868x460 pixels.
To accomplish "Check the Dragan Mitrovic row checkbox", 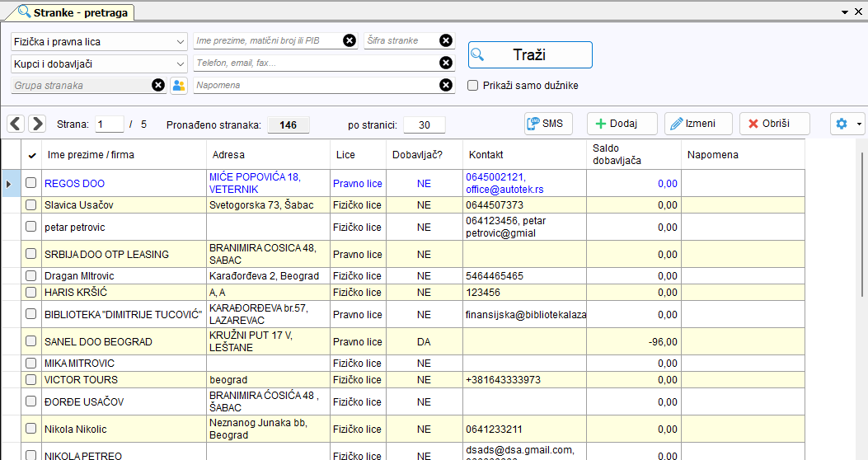I will (31, 275).
